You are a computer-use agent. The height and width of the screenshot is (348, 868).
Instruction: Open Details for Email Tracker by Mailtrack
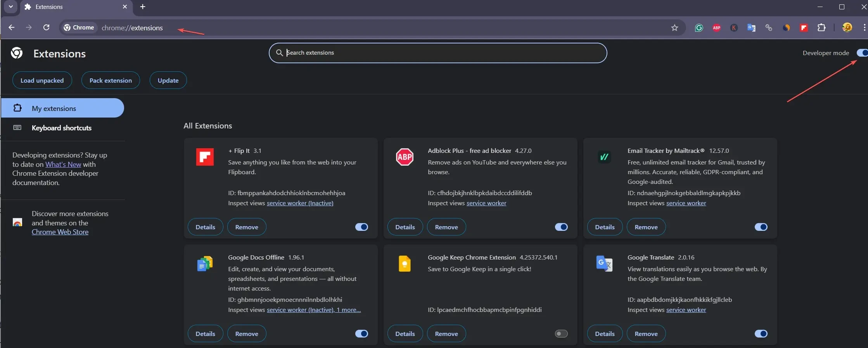(x=605, y=227)
